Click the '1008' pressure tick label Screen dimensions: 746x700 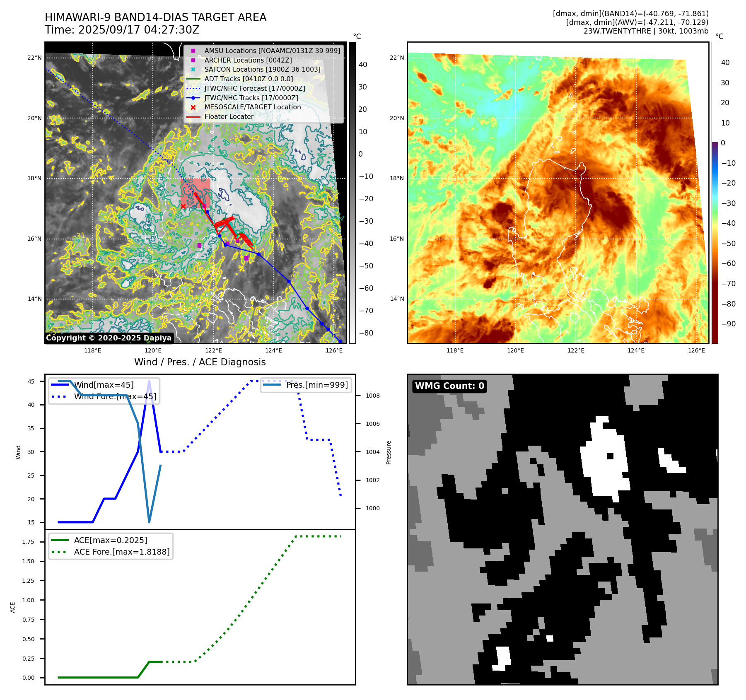coord(373,396)
